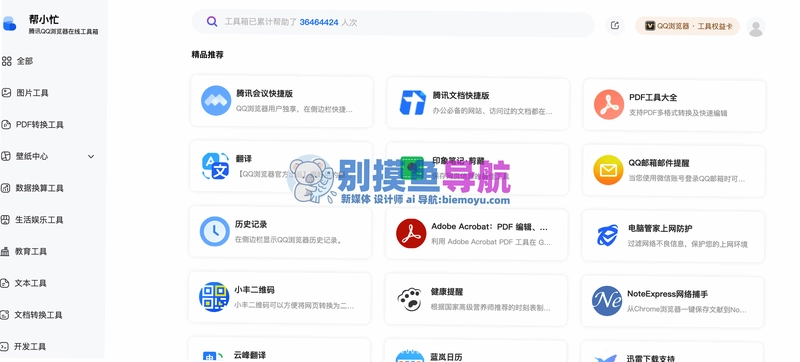Click the share icon beside search bar

(x=615, y=25)
